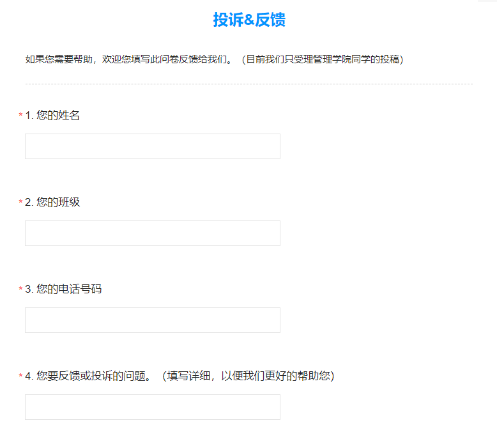
Task: Click the label 2. 您的班级
Action: pos(52,203)
